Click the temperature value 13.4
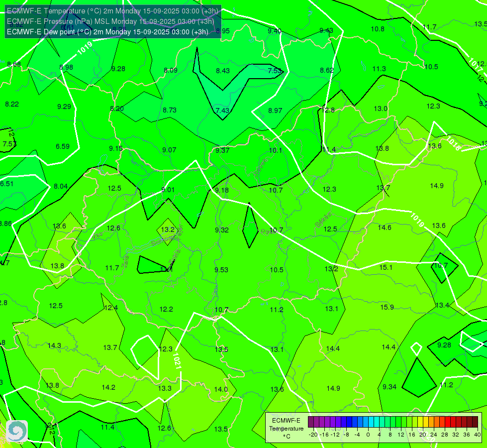The image size is (487, 448). point(442,305)
